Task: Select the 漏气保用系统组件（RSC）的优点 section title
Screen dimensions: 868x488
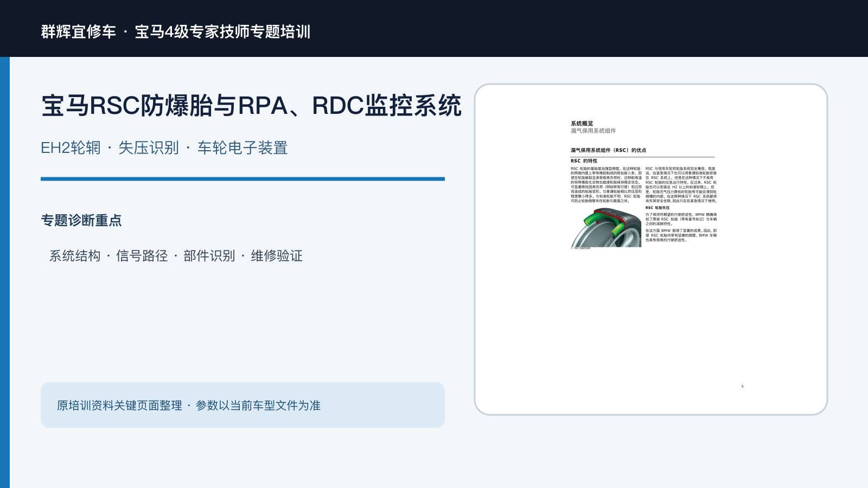Action: point(608,150)
